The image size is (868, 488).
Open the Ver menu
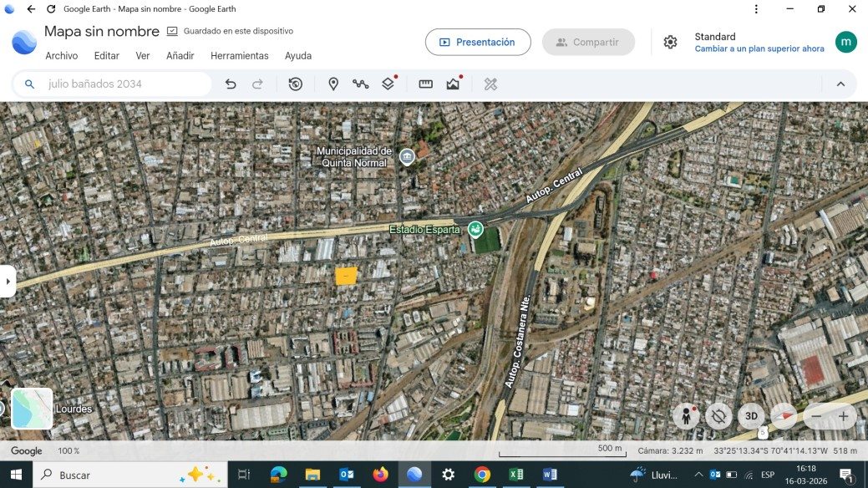coord(143,56)
